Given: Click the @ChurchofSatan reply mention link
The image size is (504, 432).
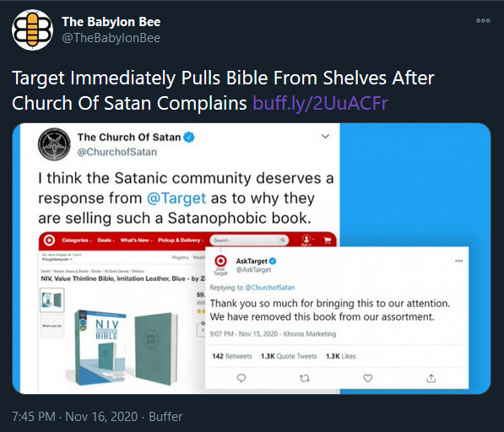Looking at the screenshot, I should coord(269,288).
